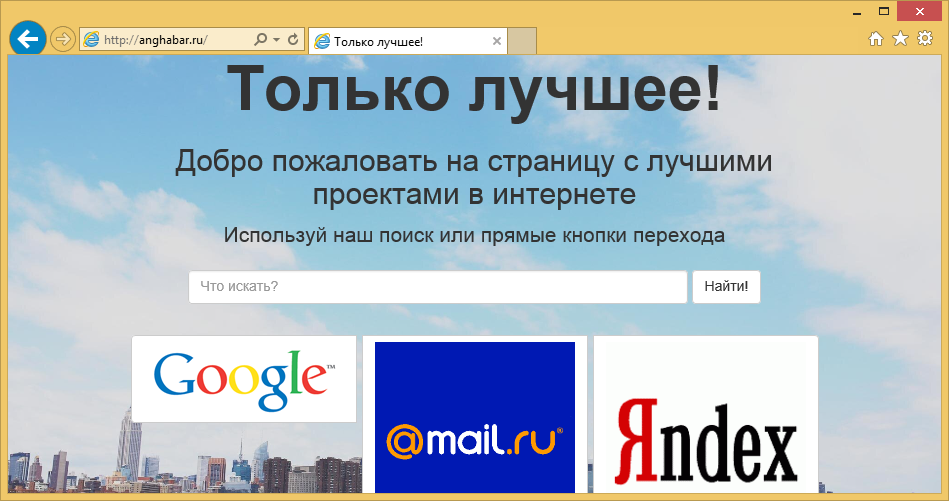Open the address bar autocomplete dropdown arrow

(x=276, y=40)
